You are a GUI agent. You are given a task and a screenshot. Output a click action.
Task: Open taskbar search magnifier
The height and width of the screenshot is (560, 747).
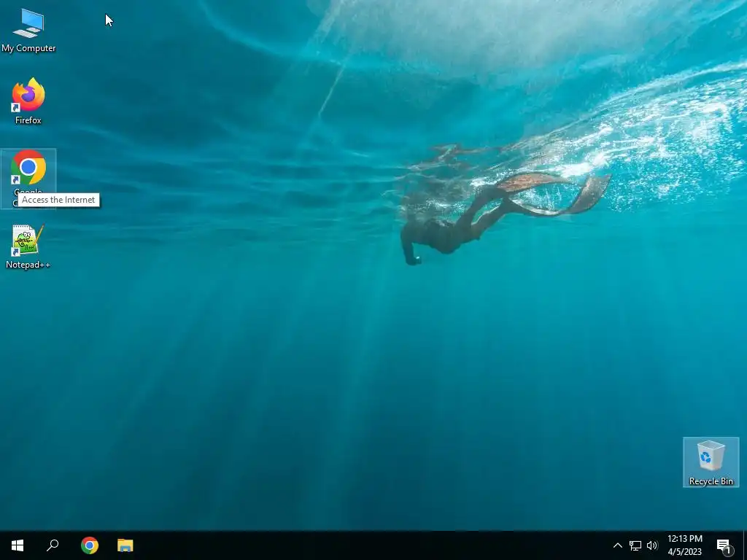pos(53,545)
